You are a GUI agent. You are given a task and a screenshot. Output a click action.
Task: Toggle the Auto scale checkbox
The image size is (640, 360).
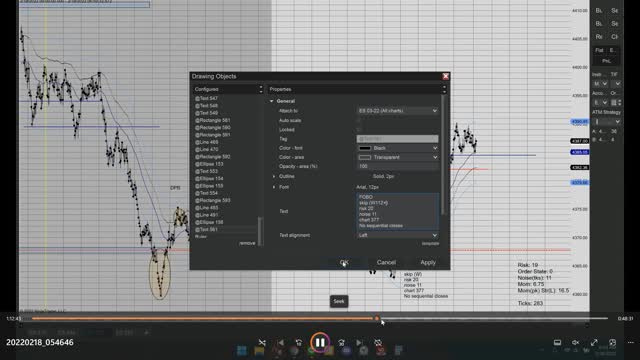(x=359, y=120)
